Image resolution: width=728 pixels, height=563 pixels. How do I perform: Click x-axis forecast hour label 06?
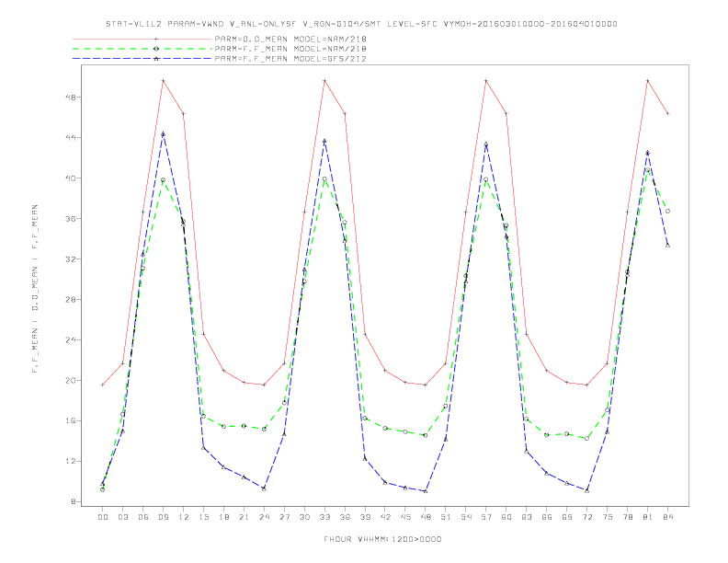(x=143, y=517)
